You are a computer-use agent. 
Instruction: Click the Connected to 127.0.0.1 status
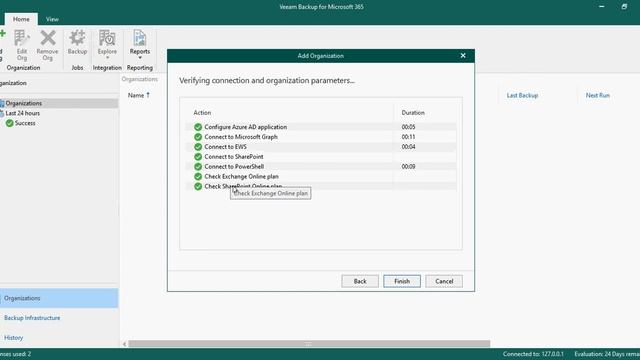coord(533,354)
